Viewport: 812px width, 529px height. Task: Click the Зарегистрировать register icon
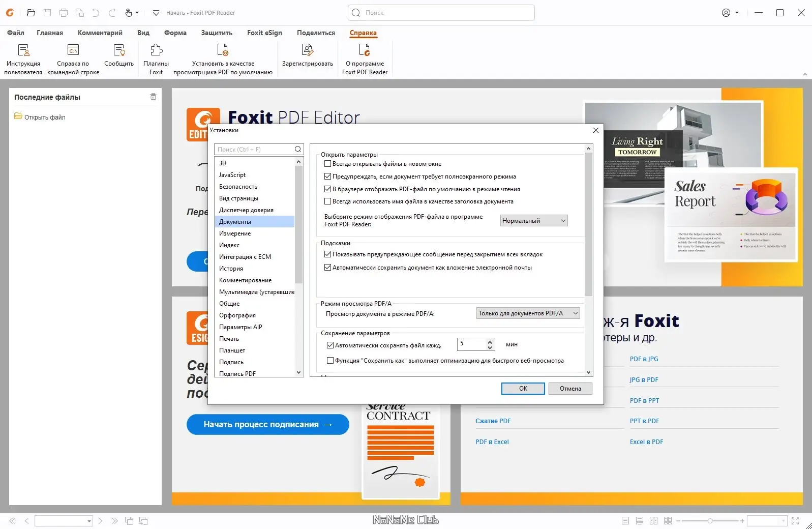(x=308, y=55)
